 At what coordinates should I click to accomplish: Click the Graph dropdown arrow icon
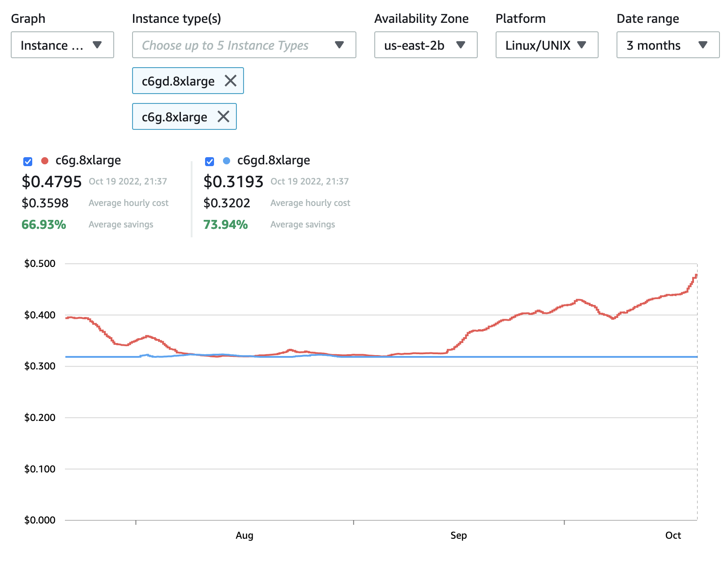(98, 45)
